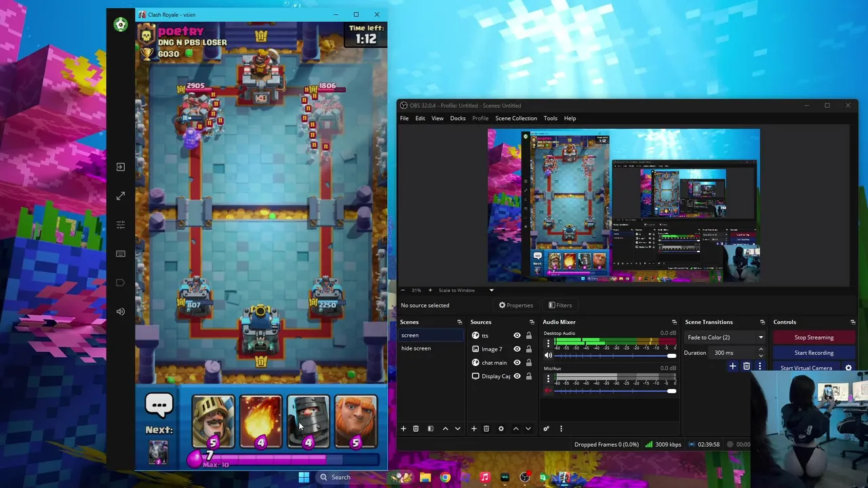Mute Desktop Audio speaker icon
This screenshot has width=868, height=488.
coord(549,355)
